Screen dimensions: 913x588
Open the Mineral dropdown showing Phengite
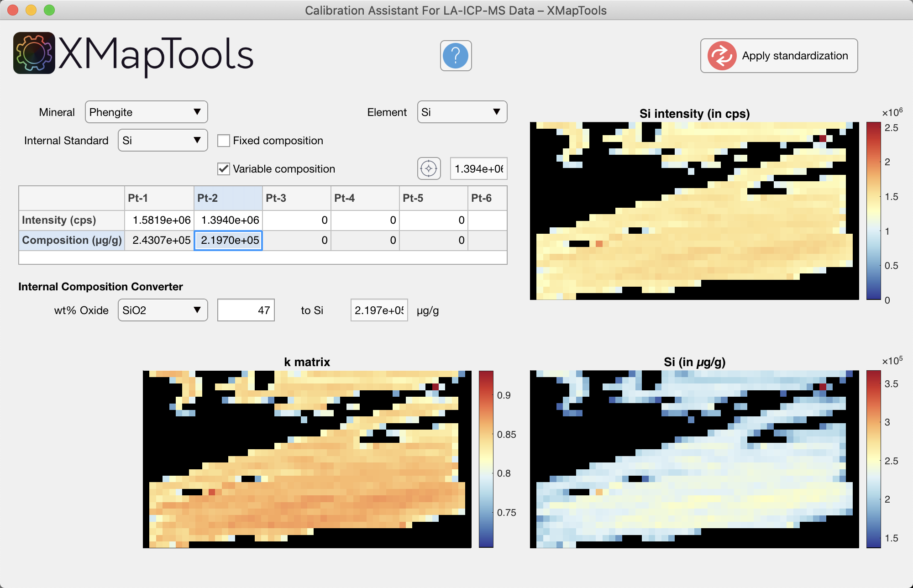[x=146, y=112]
